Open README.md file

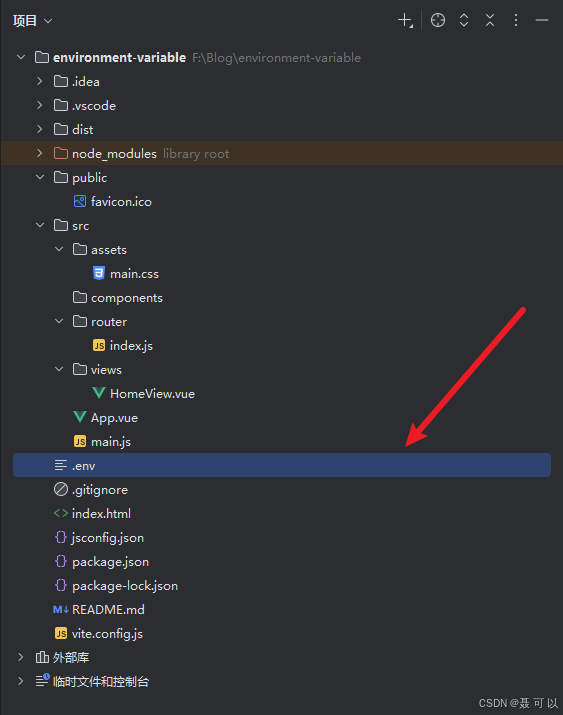click(x=108, y=610)
